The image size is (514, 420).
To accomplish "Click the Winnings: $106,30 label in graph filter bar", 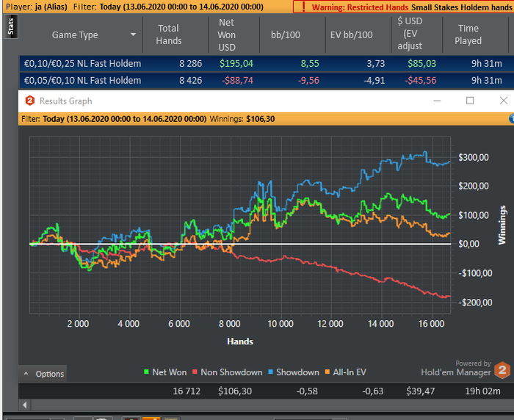I will pos(242,119).
